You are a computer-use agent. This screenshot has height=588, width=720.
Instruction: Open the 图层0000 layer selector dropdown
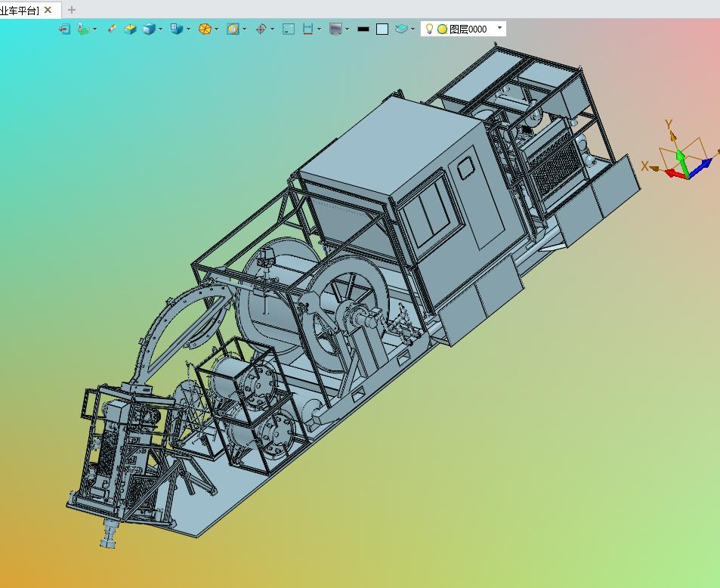(x=499, y=29)
